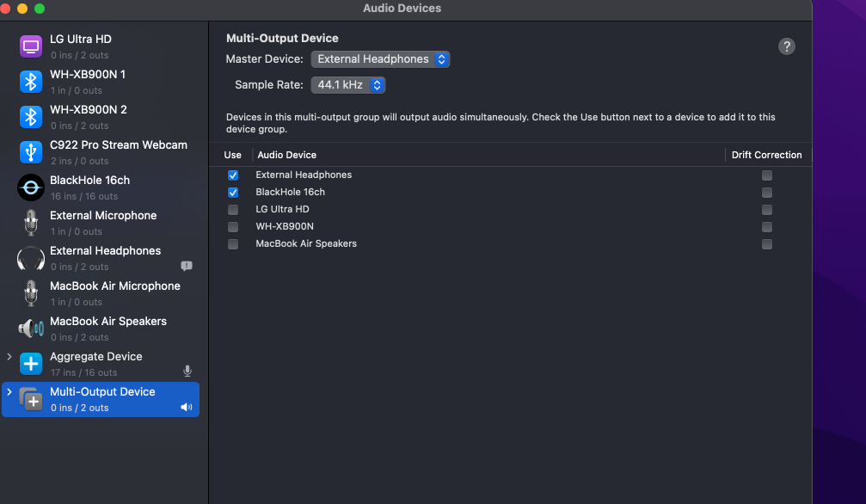
Task: Select WH-XB900N 2 in device list
Action: (101, 117)
